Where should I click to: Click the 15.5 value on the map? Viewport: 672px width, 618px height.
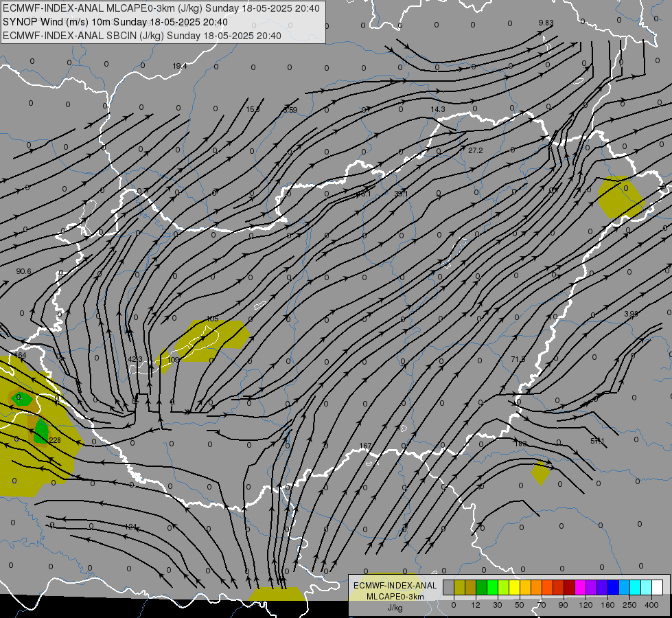click(253, 109)
